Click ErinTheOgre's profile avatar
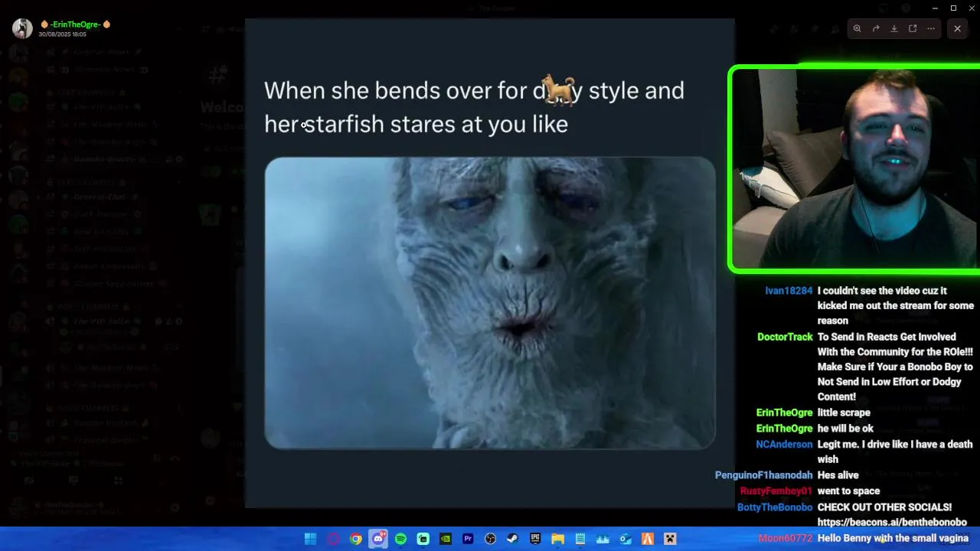 pos(22,28)
